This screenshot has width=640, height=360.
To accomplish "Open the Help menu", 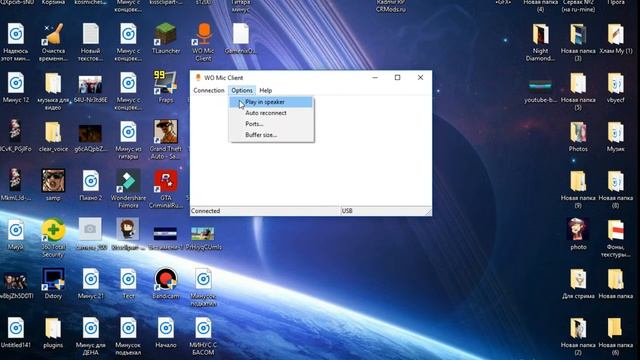I will pyautogui.click(x=265, y=90).
